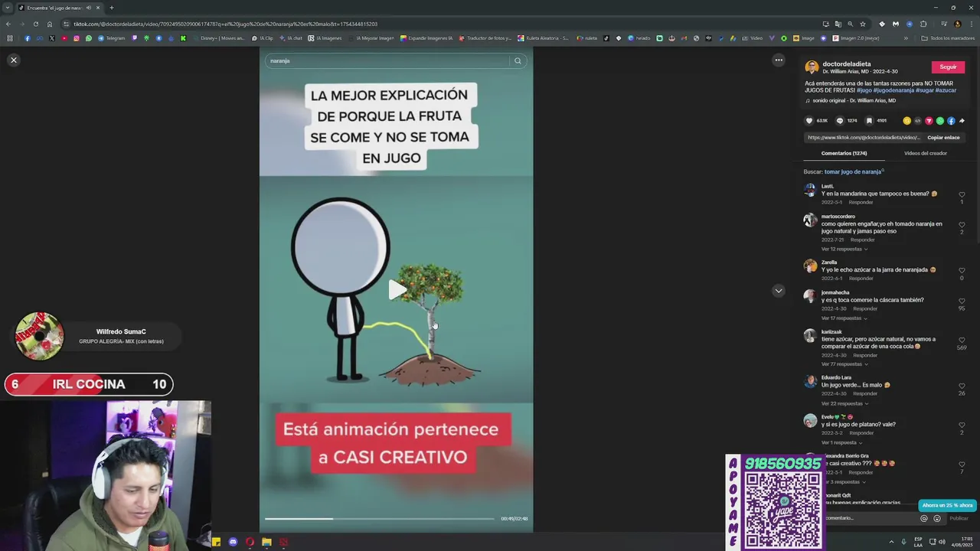Close the TikTok video viewer with X
The height and width of the screenshot is (551, 980).
tap(13, 60)
